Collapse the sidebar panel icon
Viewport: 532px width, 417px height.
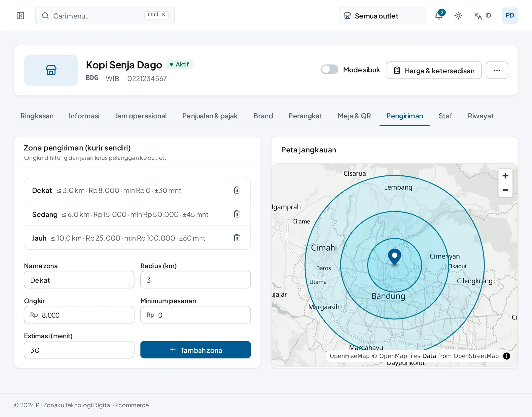pos(20,16)
